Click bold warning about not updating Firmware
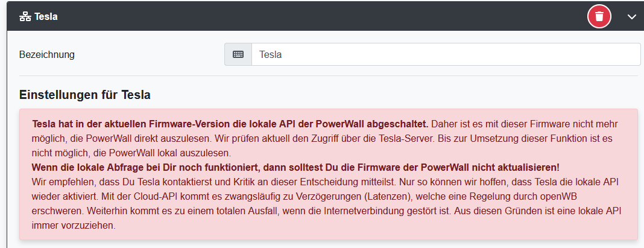 pyautogui.click(x=295, y=167)
